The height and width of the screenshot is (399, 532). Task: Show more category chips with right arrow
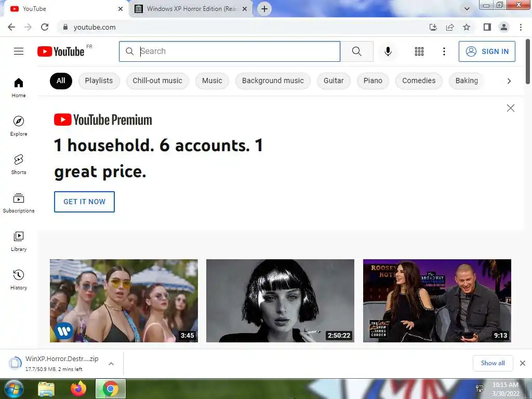tap(509, 81)
